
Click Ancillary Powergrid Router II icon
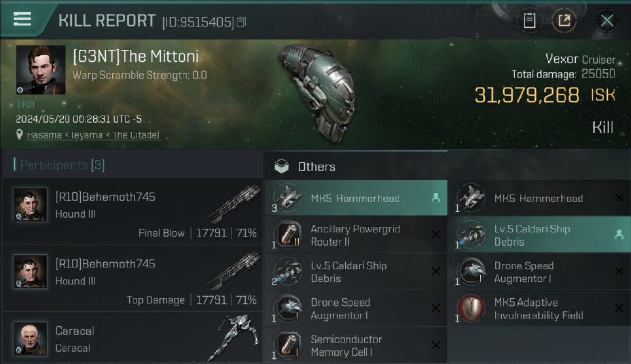point(288,235)
